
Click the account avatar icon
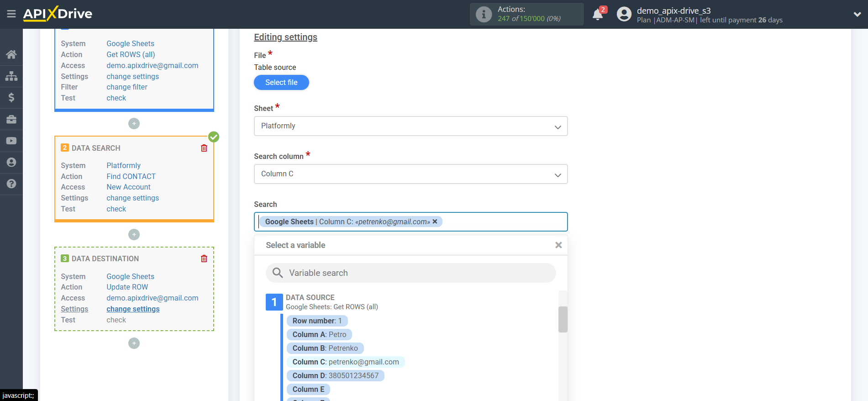tap(624, 14)
